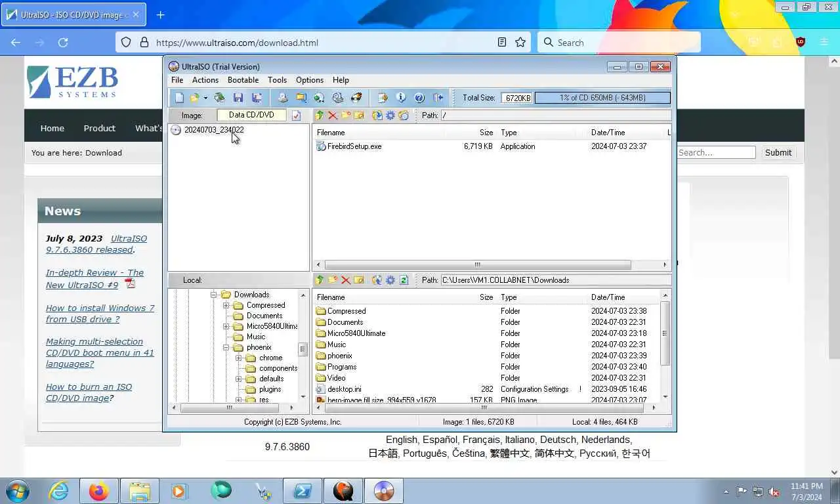Open the Actions menu
Image resolution: width=840 pixels, height=504 pixels.
tap(205, 80)
